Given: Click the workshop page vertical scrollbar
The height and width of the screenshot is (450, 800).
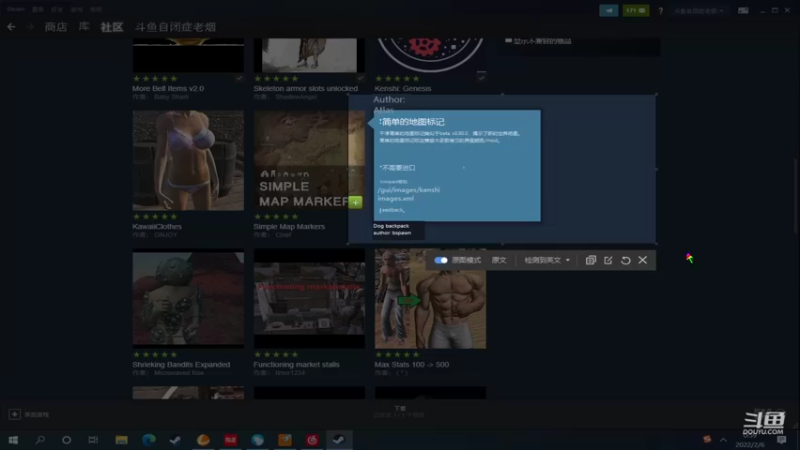Looking at the screenshot, I should tap(796, 194).
